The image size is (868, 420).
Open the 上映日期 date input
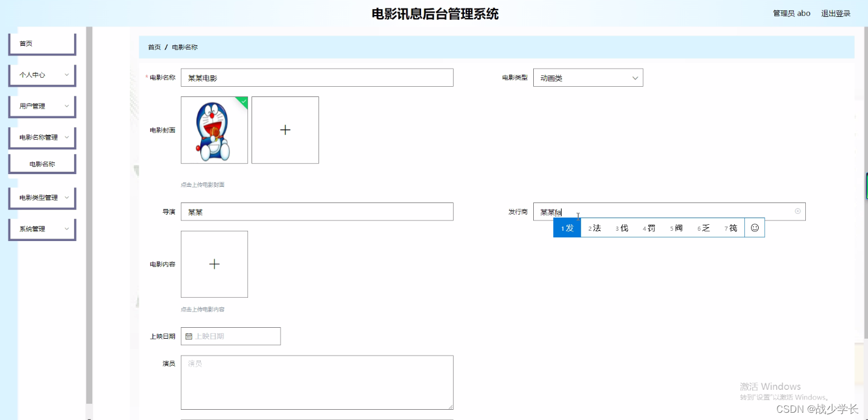(x=230, y=336)
